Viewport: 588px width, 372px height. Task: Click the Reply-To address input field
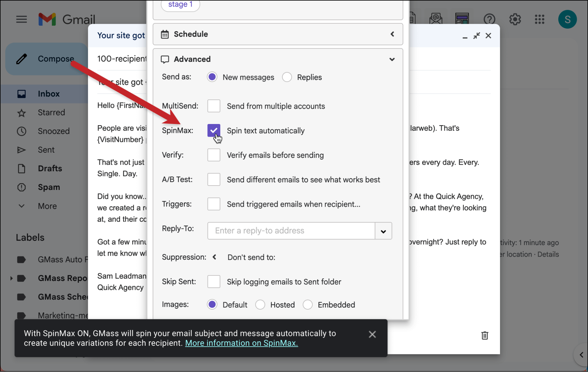291,231
